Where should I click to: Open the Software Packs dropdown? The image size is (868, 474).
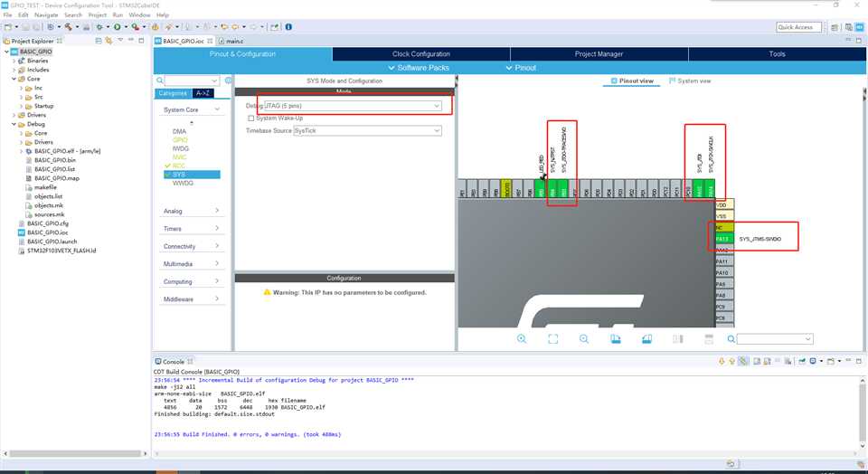[x=419, y=68]
